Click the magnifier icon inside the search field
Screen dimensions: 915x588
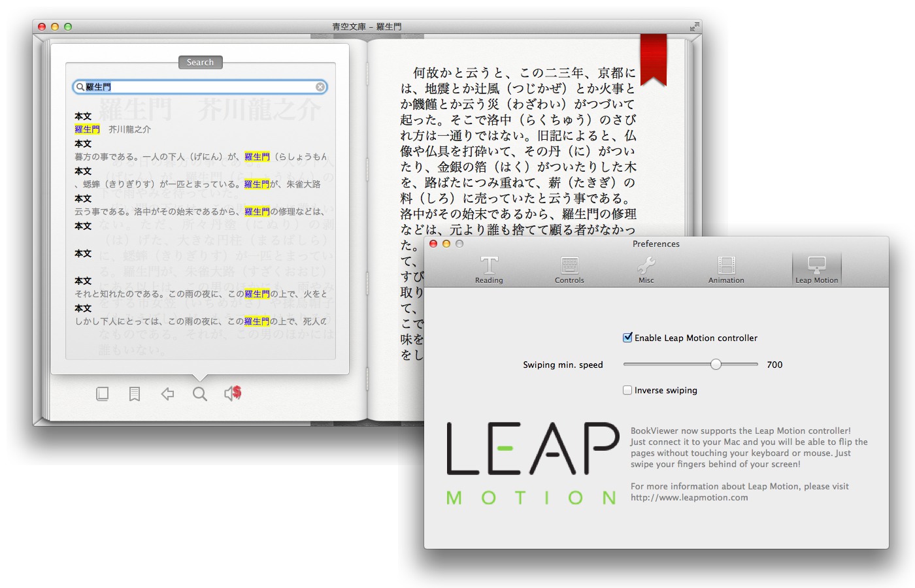click(80, 87)
